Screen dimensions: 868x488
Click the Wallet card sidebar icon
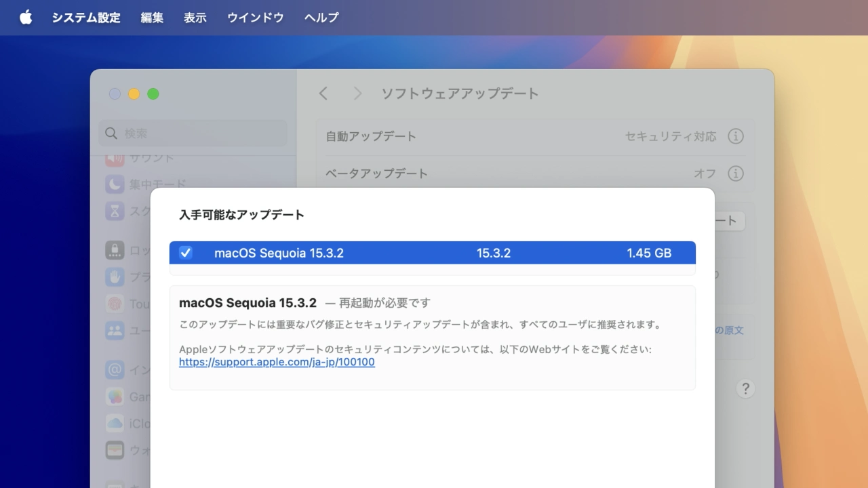[x=115, y=449]
